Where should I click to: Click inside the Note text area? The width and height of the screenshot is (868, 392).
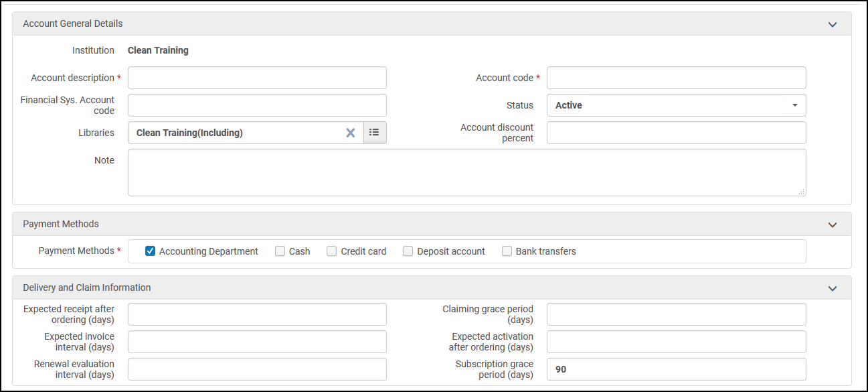[466, 172]
